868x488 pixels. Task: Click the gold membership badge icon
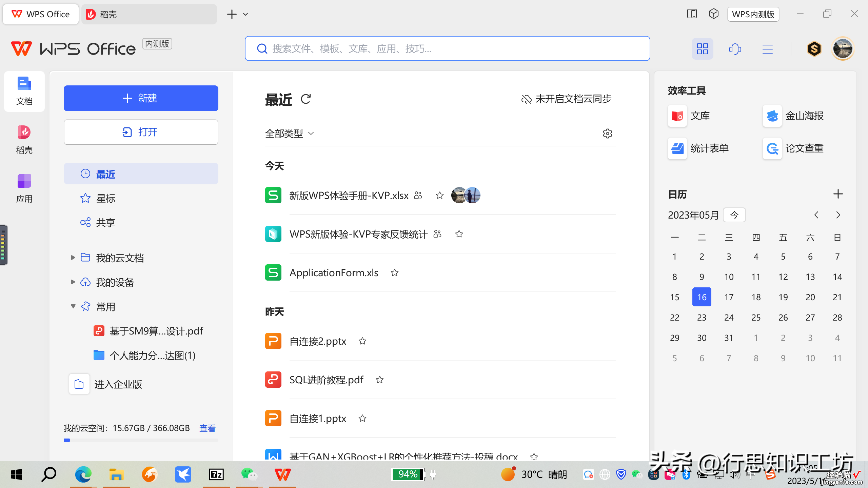click(814, 49)
